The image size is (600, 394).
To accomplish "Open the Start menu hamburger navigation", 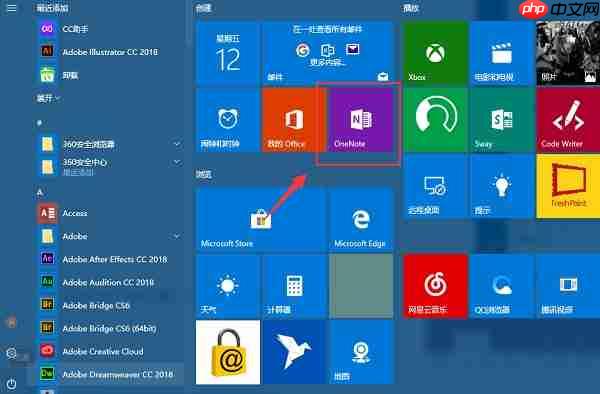I will pos(11,8).
